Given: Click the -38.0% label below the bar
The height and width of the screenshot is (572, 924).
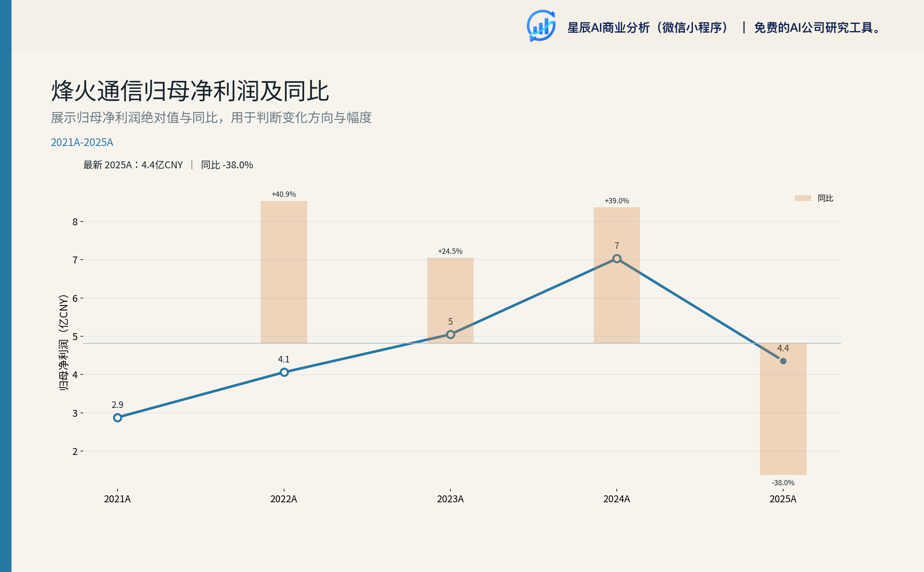Looking at the screenshot, I should (783, 483).
